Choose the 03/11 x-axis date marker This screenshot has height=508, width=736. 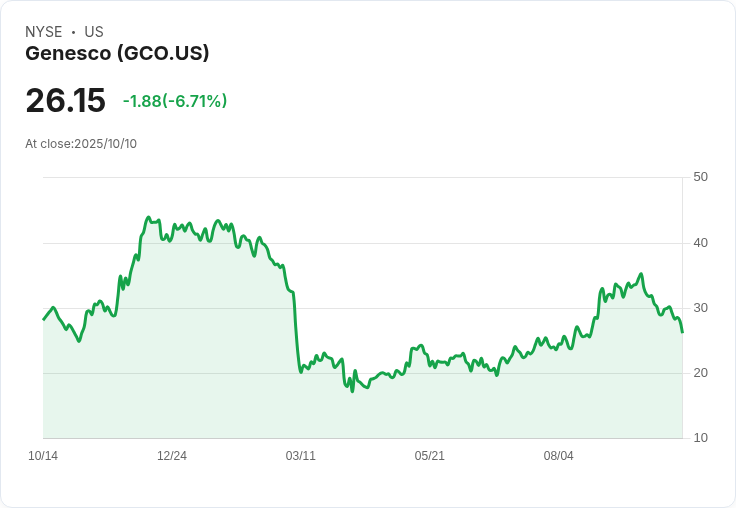coord(300,456)
